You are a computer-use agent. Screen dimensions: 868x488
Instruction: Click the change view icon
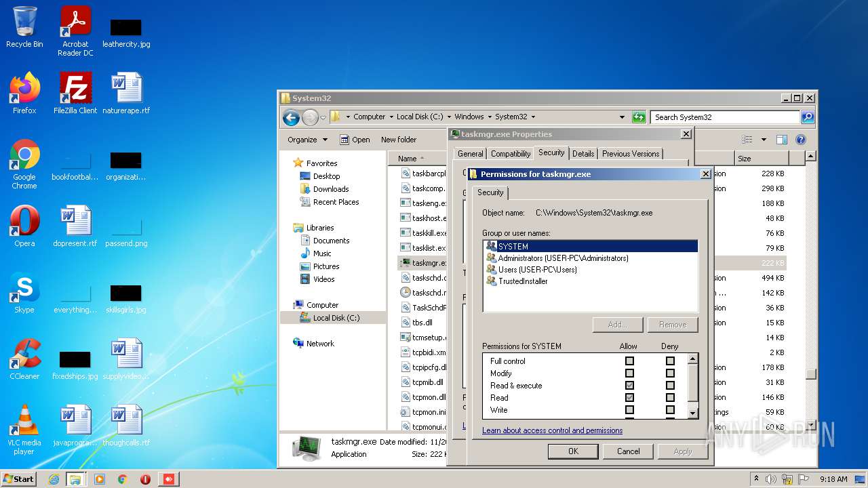[747, 140]
